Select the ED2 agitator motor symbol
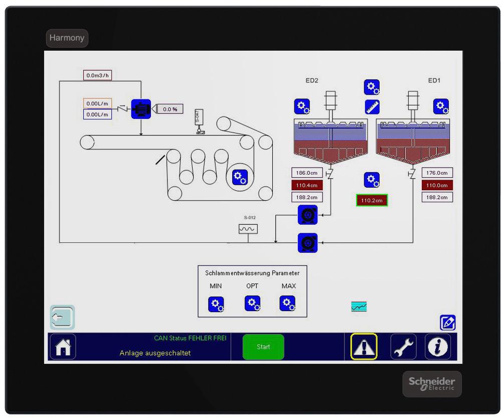 331,100
